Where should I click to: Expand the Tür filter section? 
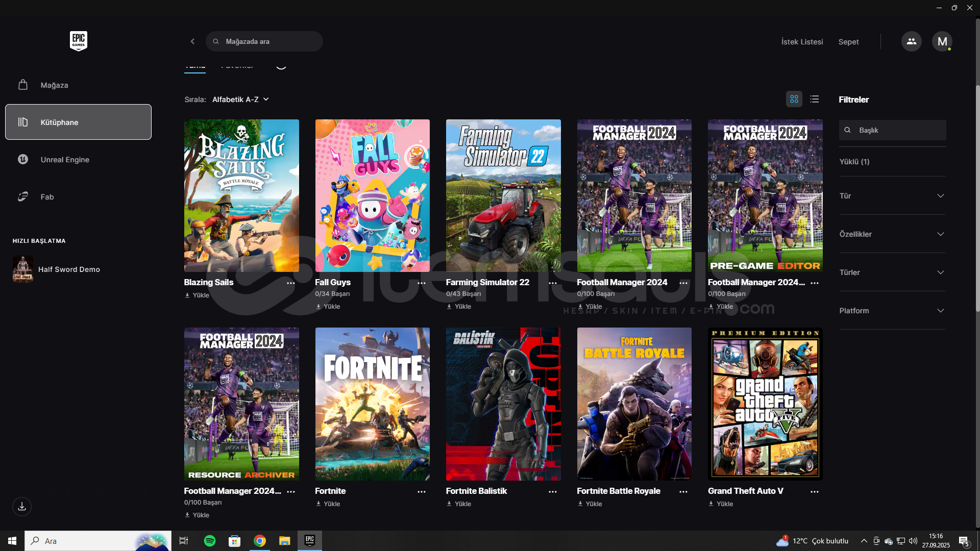tap(892, 196)
